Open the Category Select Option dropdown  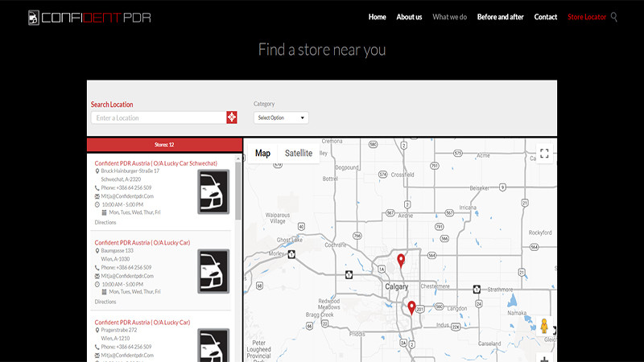click(x=281, y=117)
